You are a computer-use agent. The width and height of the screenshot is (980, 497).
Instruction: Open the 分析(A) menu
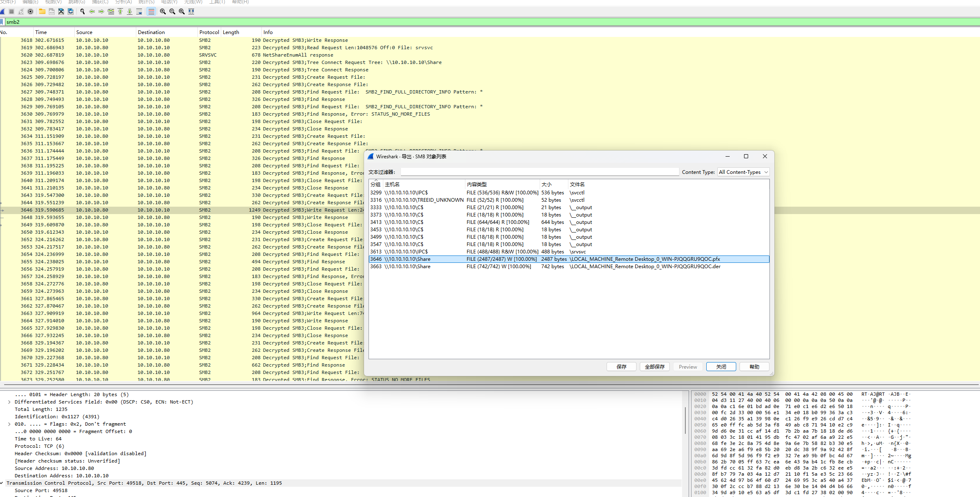123,2
